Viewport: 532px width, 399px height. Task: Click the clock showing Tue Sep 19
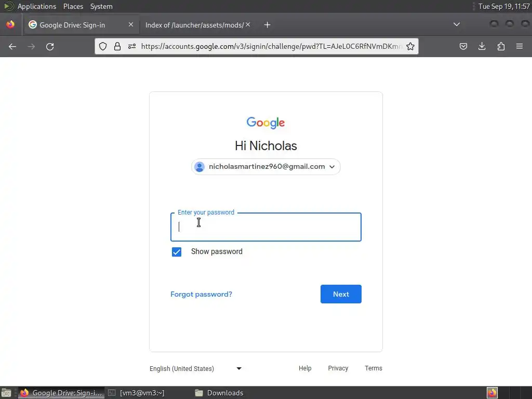click(x=503, y=6)
